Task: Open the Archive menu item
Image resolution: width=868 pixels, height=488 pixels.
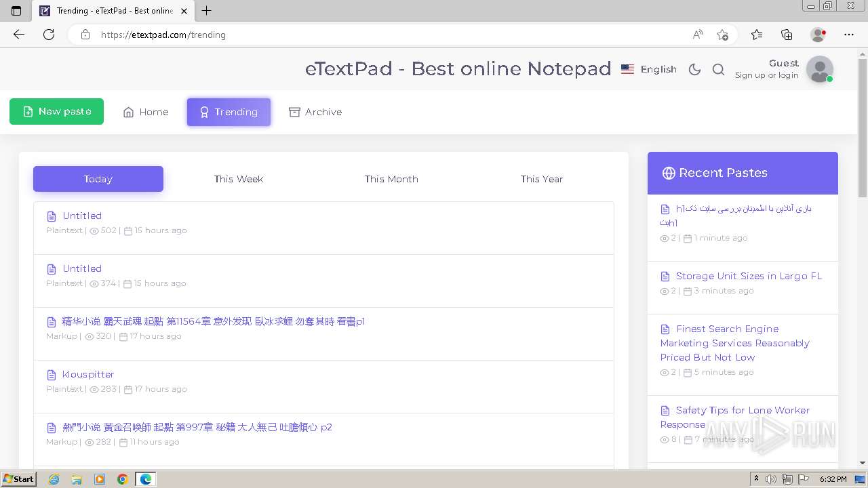Action: click(315, 112)
